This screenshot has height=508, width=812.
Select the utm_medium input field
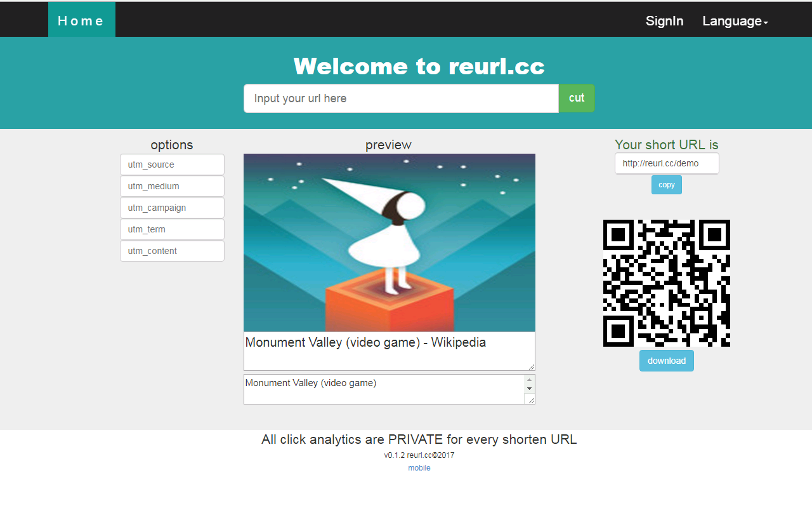tap(172, 186)
